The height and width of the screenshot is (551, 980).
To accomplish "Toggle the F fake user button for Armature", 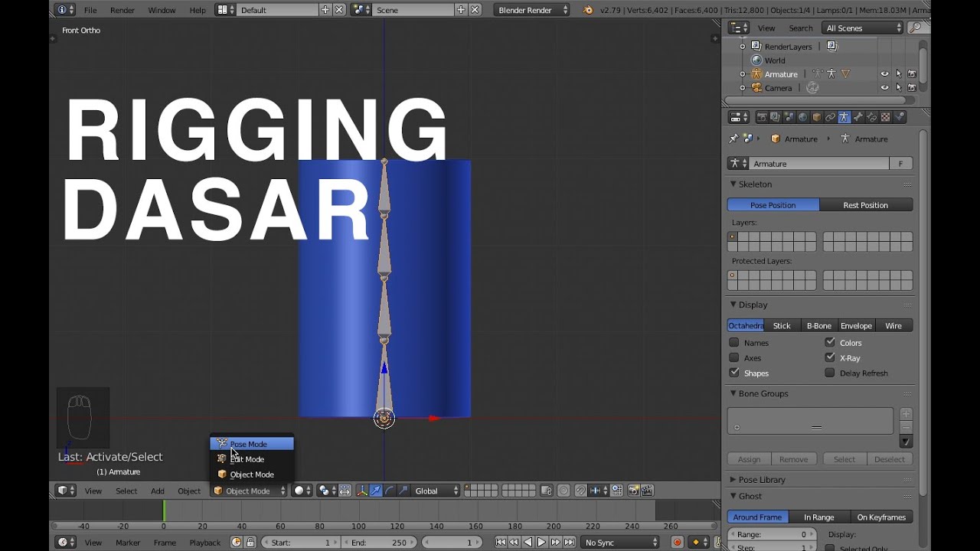I will 901,164.
